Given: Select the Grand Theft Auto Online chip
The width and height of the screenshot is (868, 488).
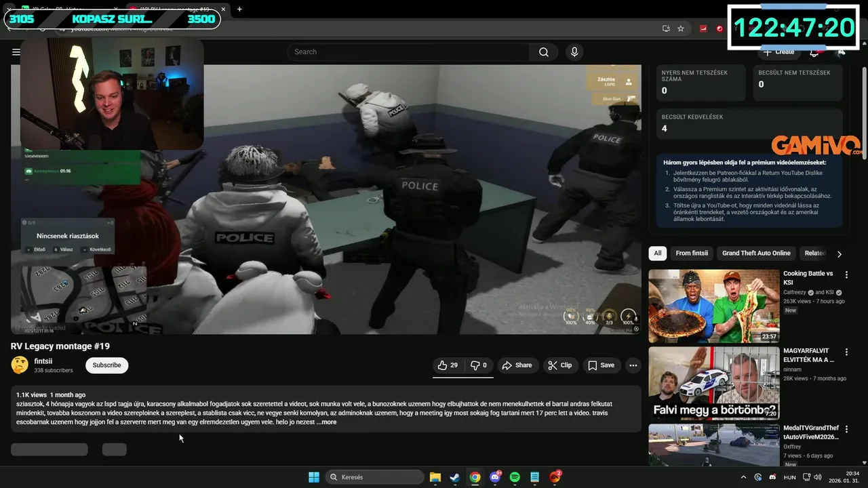Looking at the screenshot, I should [756, 253].
